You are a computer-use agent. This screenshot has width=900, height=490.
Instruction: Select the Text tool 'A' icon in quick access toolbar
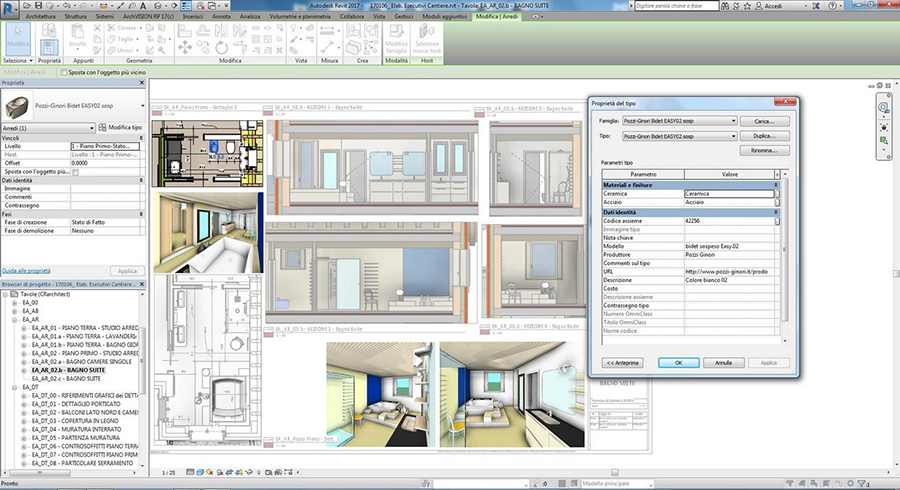pyautogui.click(x=143, y=6)
